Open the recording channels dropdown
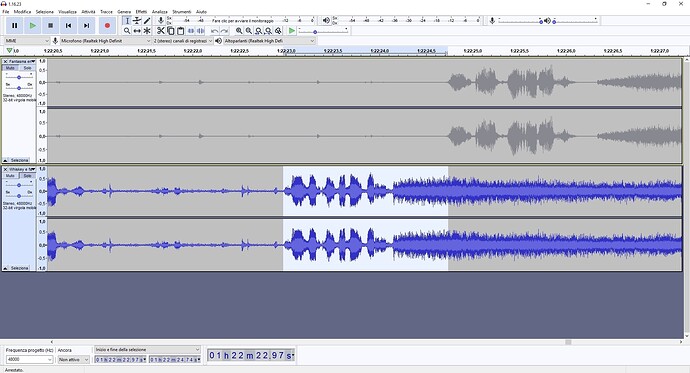The width and height of the screenshot is (690, 373). 183,41
